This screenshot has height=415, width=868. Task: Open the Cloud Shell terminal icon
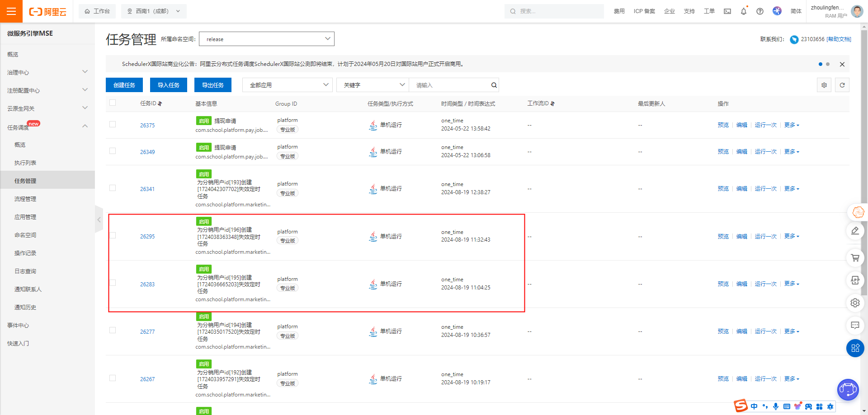(x=727, y=11)
